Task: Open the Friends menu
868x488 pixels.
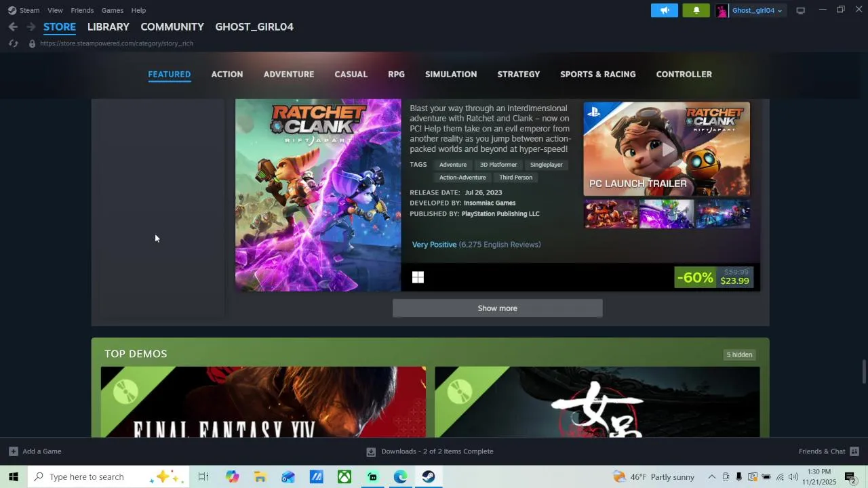Action: (x=82, y=10)
